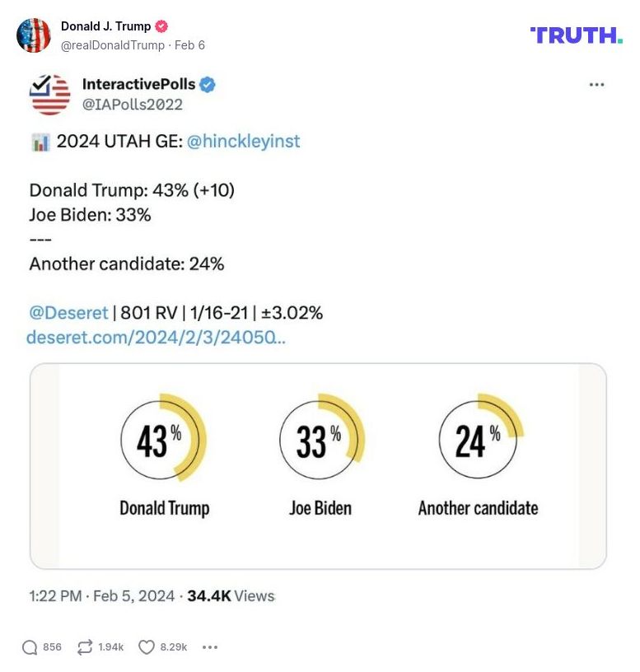This screenshot has height=672, width=640.
Task: Click the TRUTH logo
Action: (577, 35)
